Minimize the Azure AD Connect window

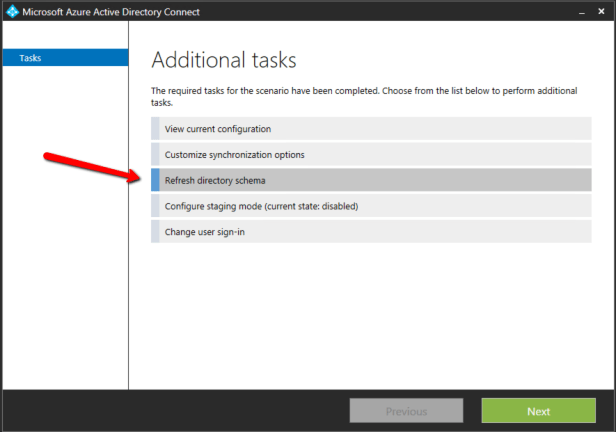click(581, 12)
